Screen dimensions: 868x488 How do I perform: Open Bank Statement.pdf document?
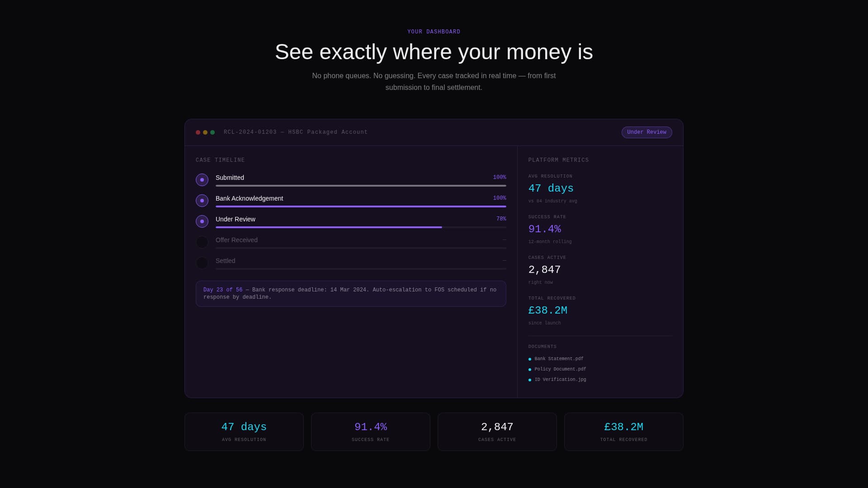(x=559, y=359)
